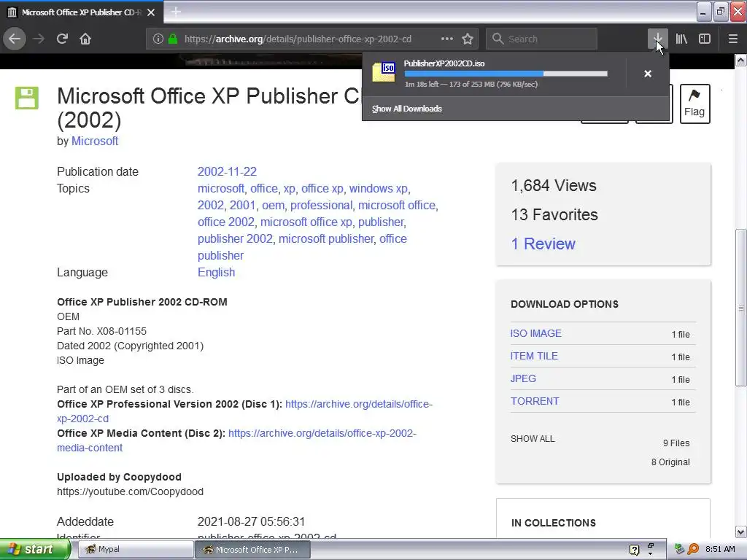747x560 pixels.
Task: Show the sidebar panel icon
Action: point(705,39)
